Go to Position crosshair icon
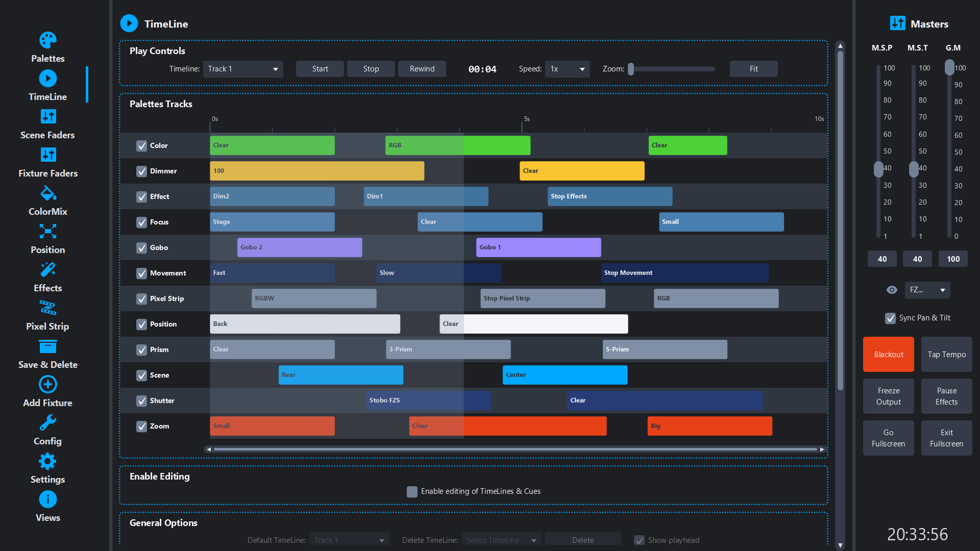 (x=47, y=232)
